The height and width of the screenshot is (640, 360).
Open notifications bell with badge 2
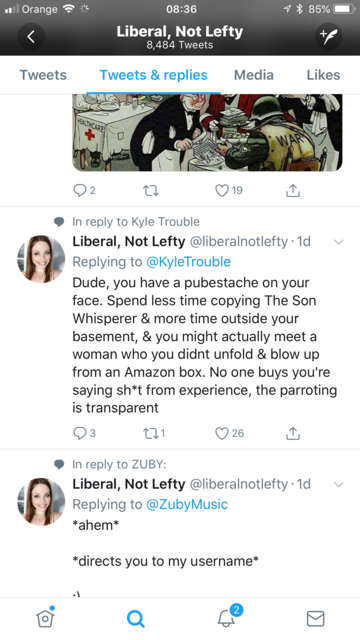click(x=228, y=617)
